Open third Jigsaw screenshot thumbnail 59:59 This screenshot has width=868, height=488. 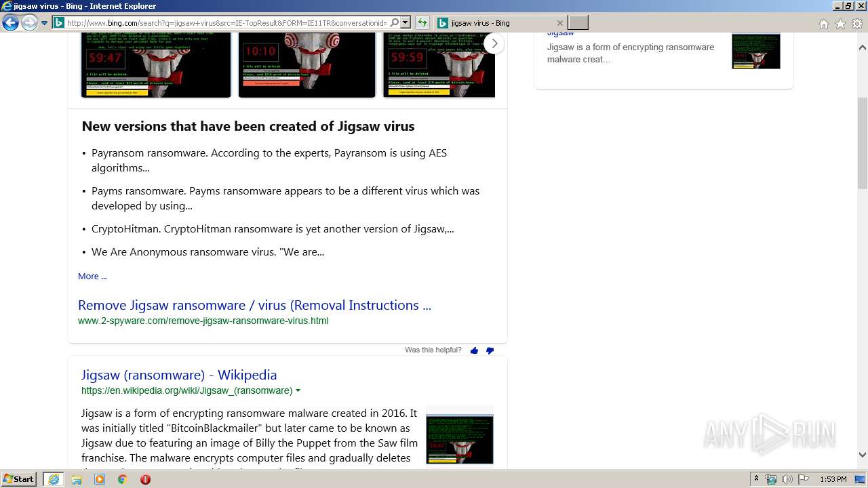click(x=439, y=65)
